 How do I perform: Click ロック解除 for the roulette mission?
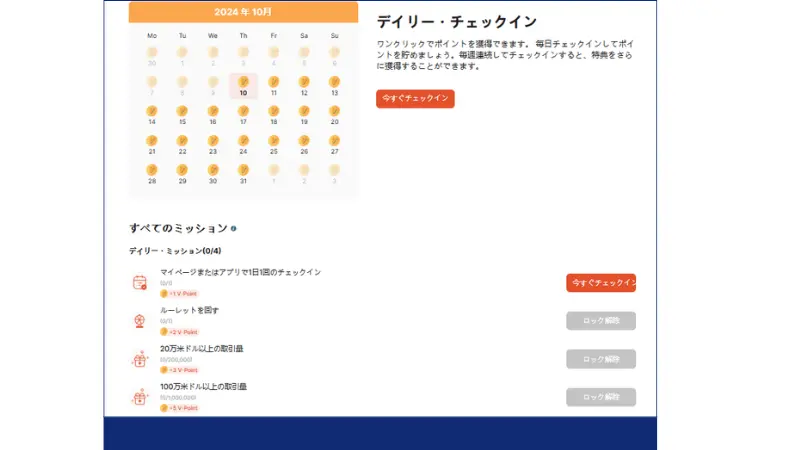[x=600, y=321]
